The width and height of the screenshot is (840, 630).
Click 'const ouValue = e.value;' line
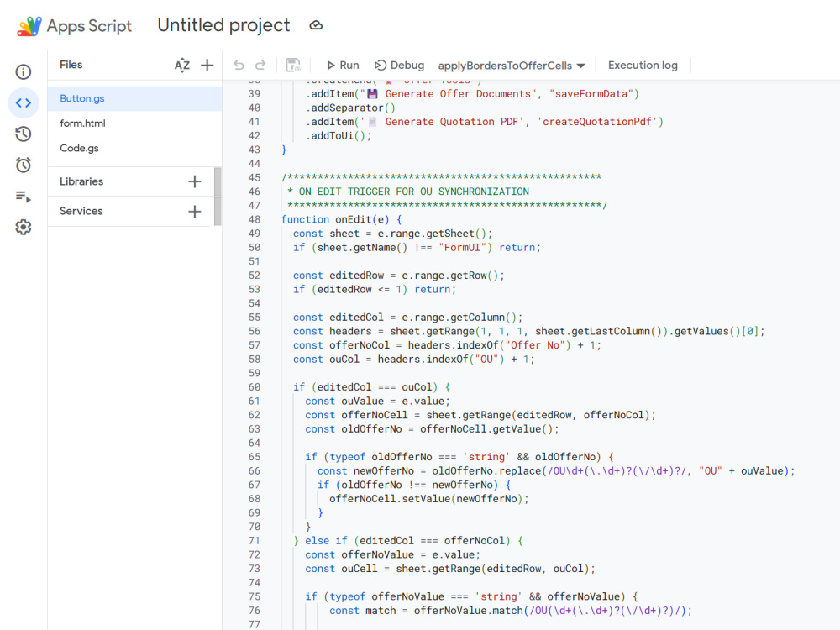tap(378, 401)
